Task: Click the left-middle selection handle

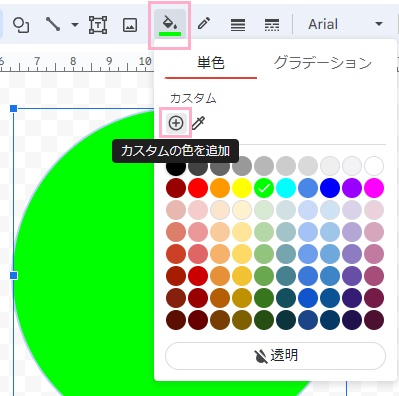Action: pyautogui.click(x=14, y=275)
